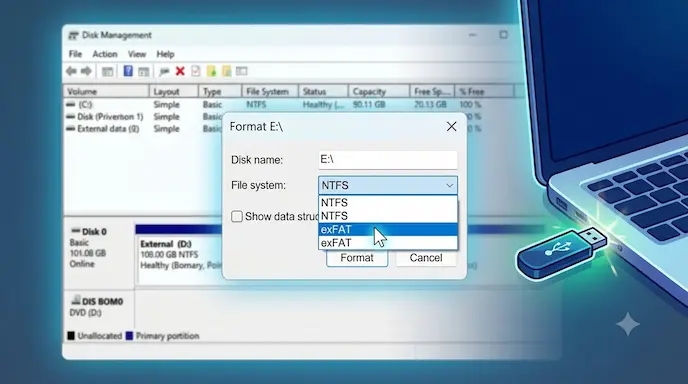Sort by the Capacity column header

click(379, 91)
